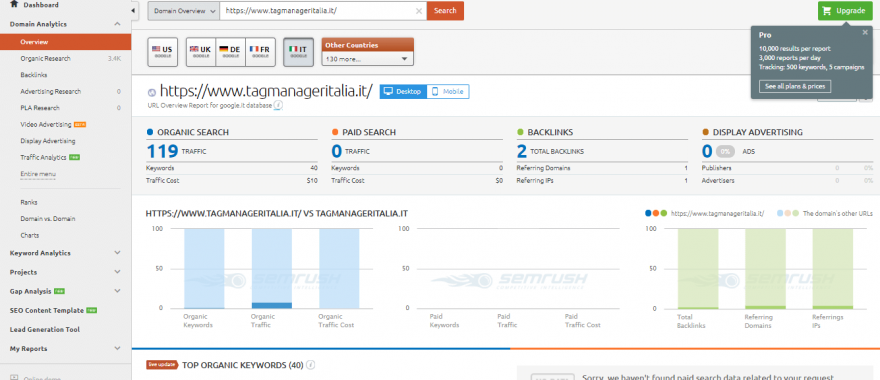Click the Organic Traffic chart bar
880x380 pixels.
click(x=272, y=268)
